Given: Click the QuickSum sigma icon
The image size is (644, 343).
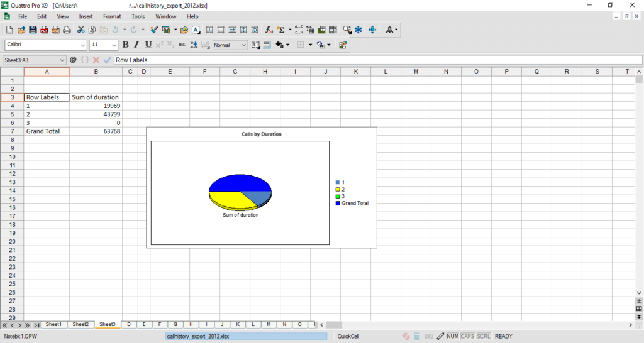Looking at the screenshot, I should 281,30.
